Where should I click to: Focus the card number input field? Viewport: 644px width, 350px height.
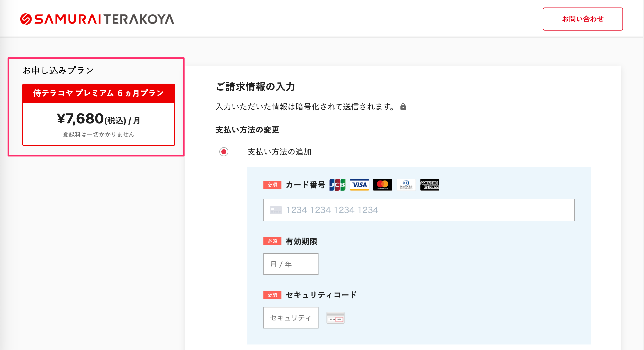tap(426, 210)
